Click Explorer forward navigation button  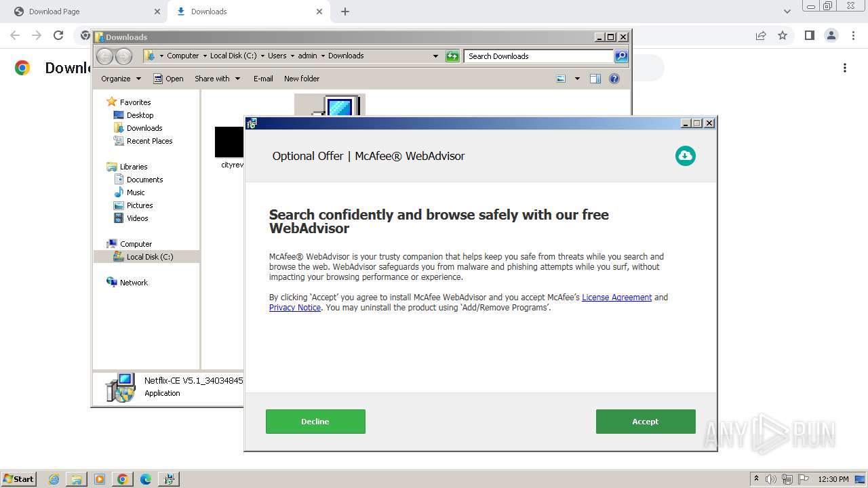(123, 56)
